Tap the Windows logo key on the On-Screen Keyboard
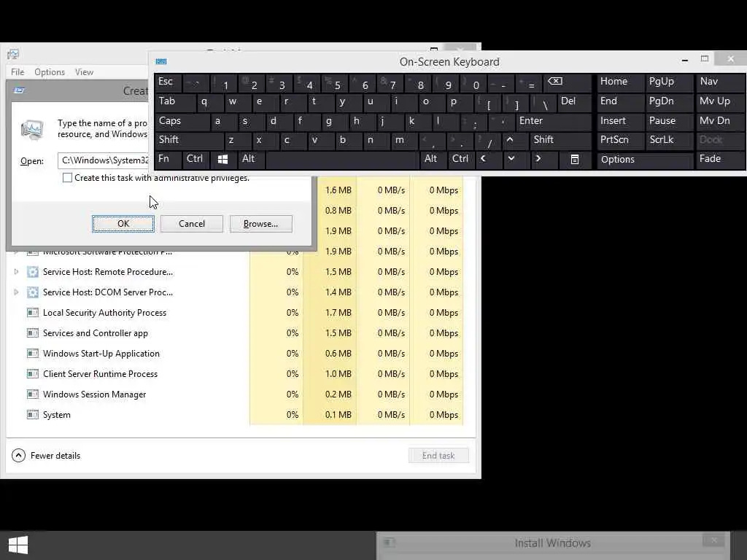Viewport: 747px width, 560px height. 222,160
